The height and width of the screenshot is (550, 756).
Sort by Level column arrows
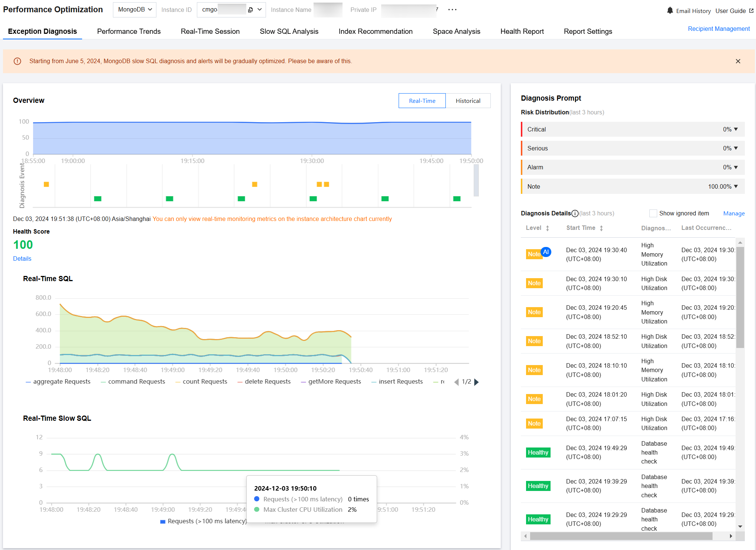point(547,228)
